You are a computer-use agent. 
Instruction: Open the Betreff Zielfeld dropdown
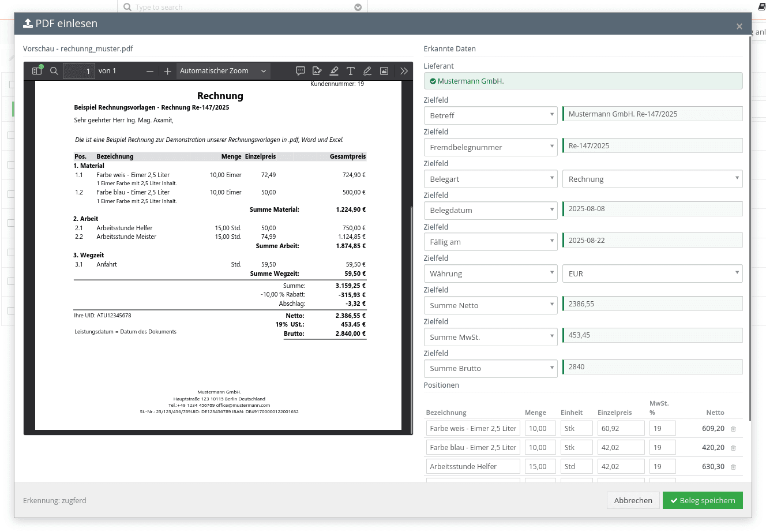tap(491, 115)
